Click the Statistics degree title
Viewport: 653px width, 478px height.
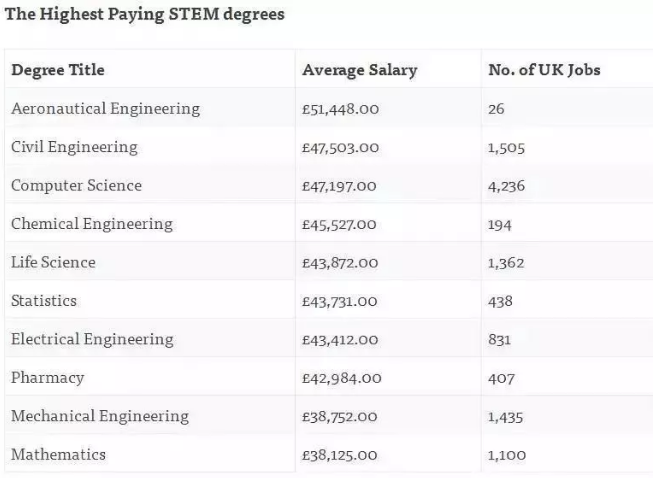coord(44,301)
